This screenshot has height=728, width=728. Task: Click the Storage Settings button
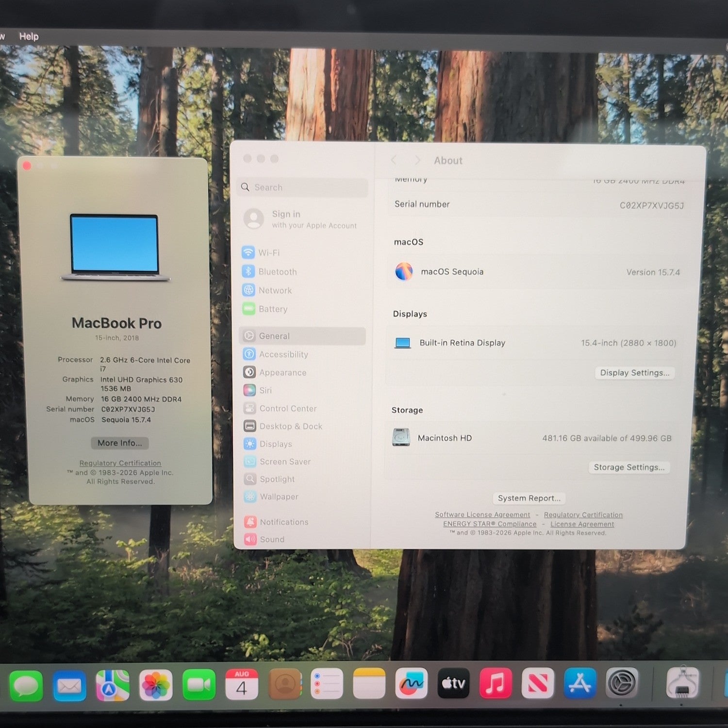coord(629,467)
